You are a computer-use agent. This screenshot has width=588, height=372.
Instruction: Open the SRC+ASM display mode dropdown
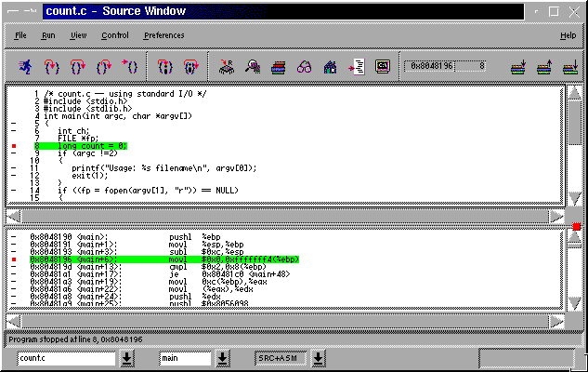[x=318, y=358]
